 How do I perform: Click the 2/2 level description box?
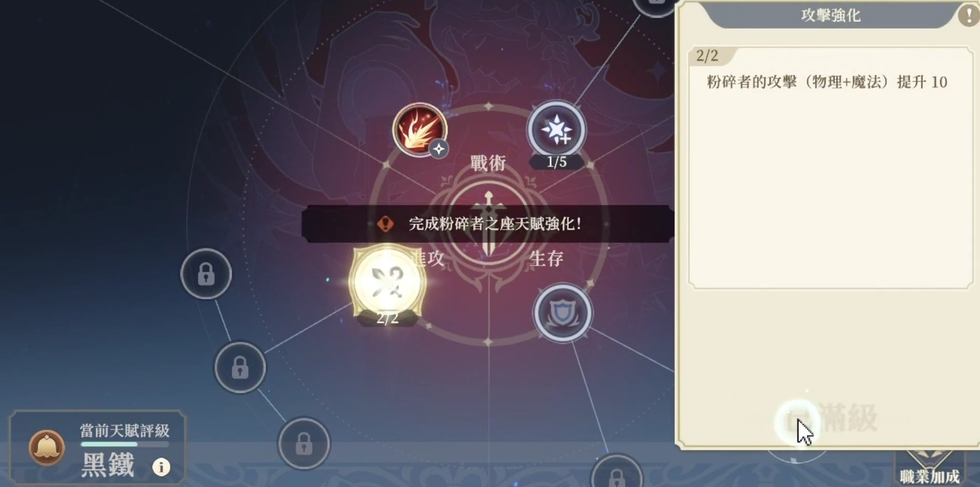click(x=830, y=167)
